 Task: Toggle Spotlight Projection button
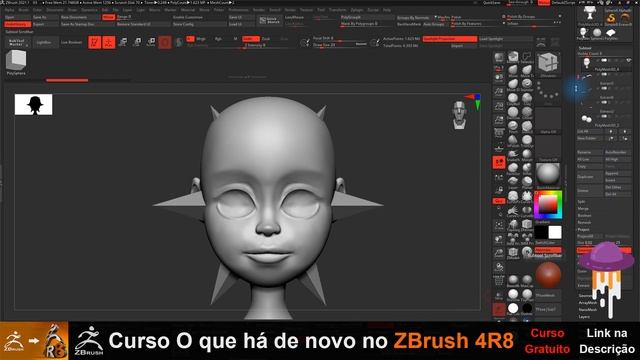(x=449, y=39)
